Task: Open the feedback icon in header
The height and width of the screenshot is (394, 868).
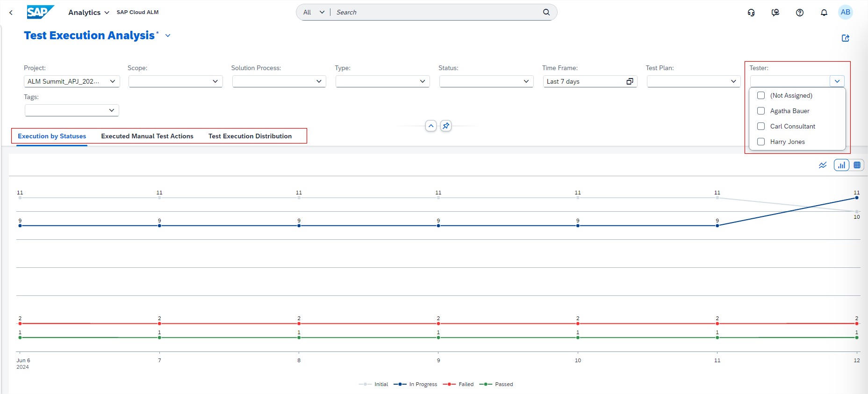Action: (x=775, y=13)
